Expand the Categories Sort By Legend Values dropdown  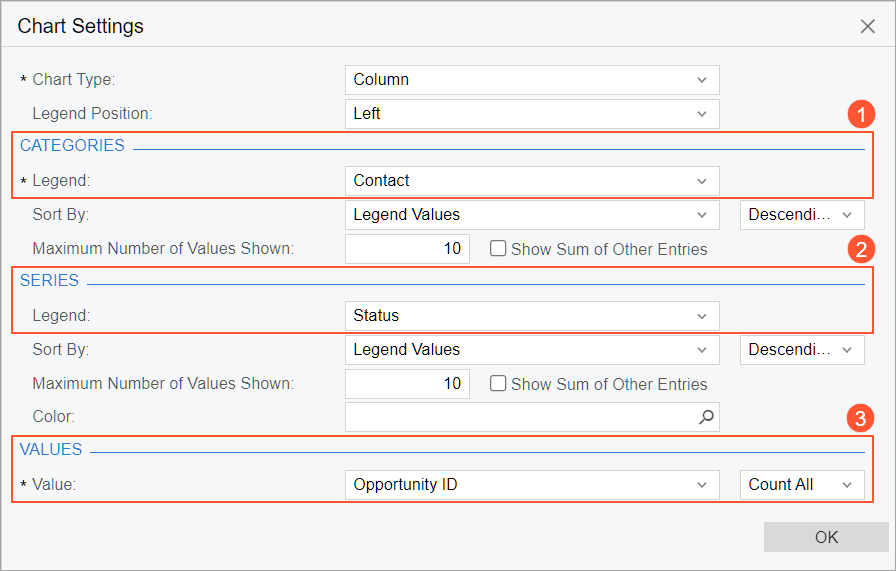click(531, 214)
